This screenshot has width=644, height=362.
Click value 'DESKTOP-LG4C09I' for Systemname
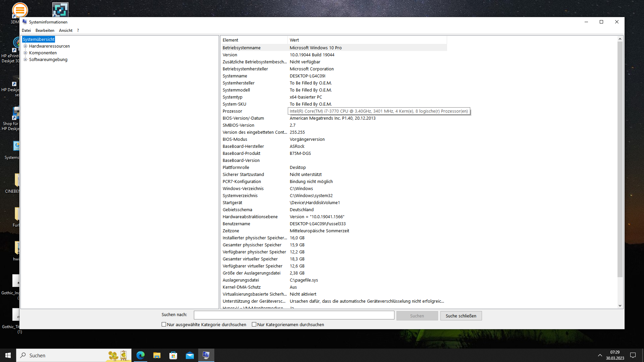[308, 76]
